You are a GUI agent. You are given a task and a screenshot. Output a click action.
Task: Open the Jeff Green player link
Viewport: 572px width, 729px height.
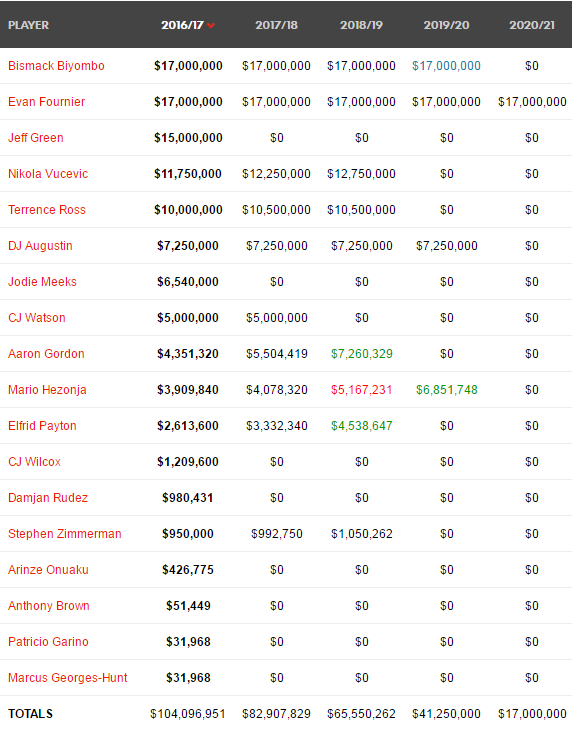pos(36,138)
